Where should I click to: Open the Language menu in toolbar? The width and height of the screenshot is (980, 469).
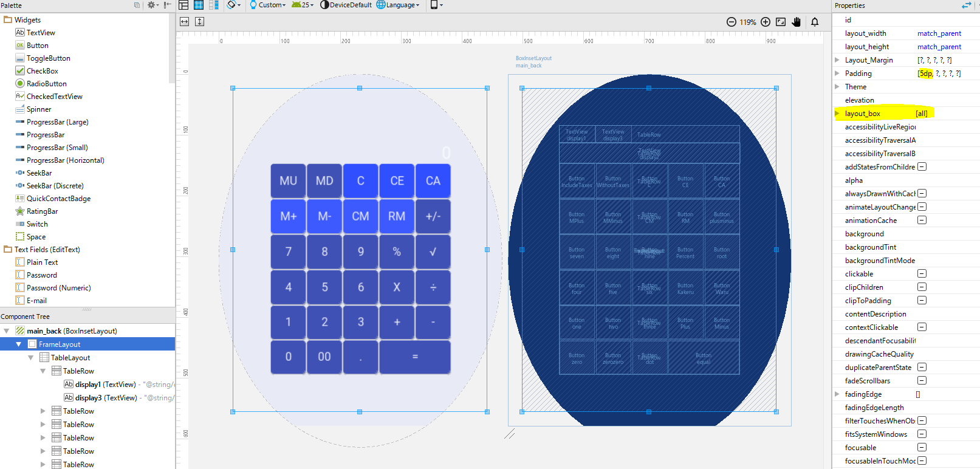[398, 5]
